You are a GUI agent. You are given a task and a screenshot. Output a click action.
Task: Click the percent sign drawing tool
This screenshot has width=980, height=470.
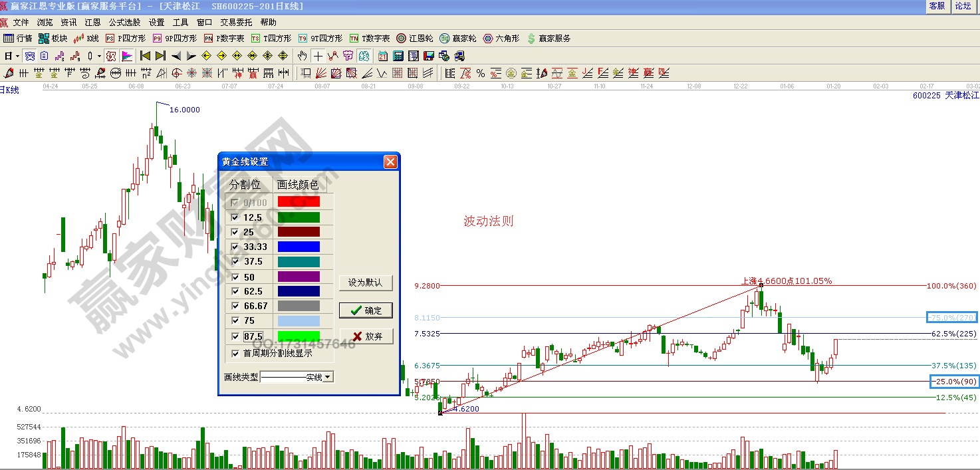(x=480, y=73)
